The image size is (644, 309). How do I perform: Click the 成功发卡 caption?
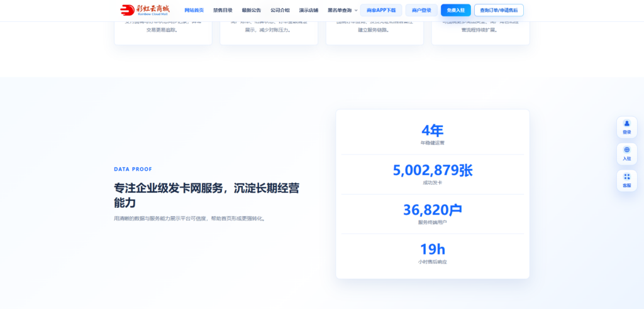pyautogui.click(x=433, y=183)
